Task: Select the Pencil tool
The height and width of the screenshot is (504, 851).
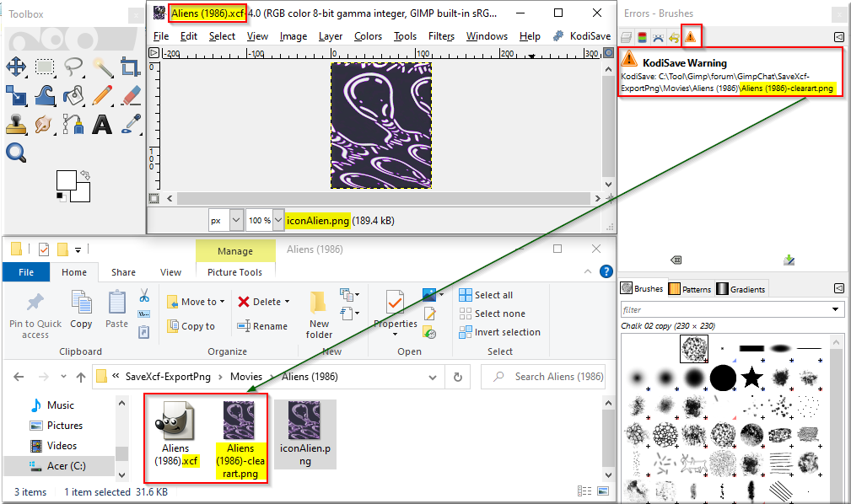Action: [102, 95]
